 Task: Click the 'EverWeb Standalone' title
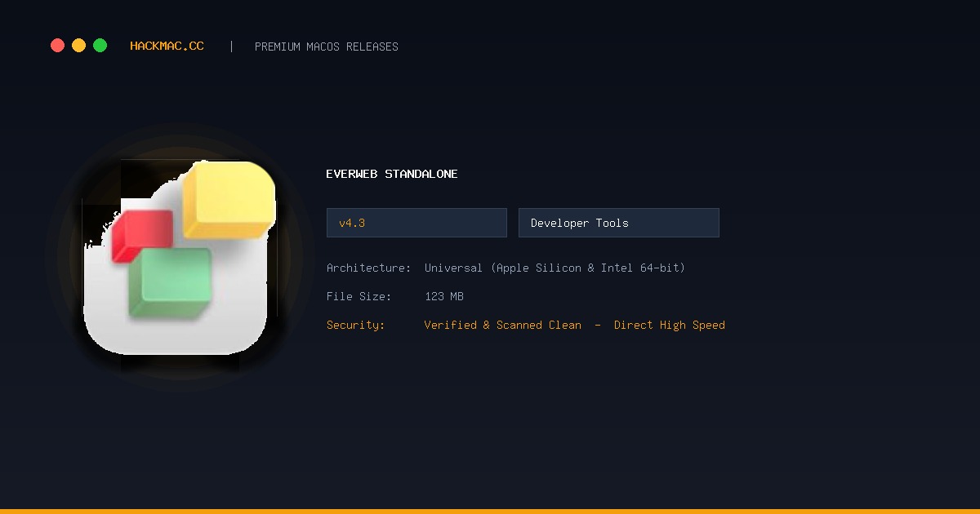[x=392, y=174]
